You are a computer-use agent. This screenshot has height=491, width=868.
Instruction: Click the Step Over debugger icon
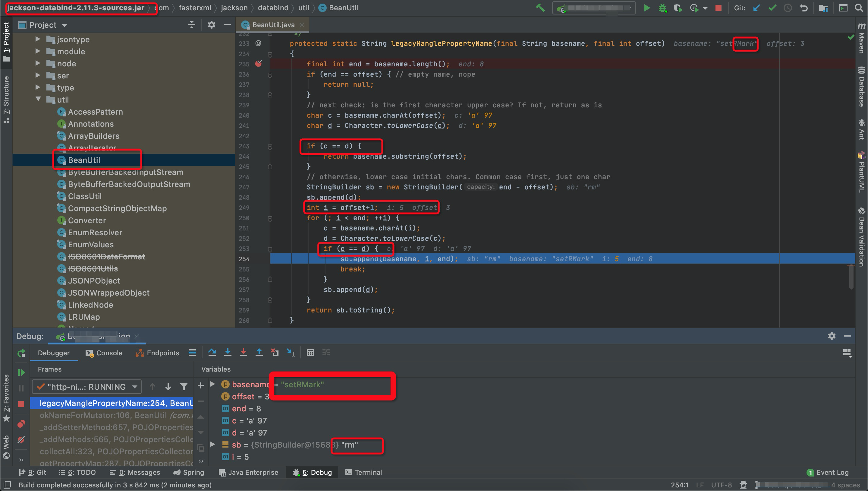212,352
